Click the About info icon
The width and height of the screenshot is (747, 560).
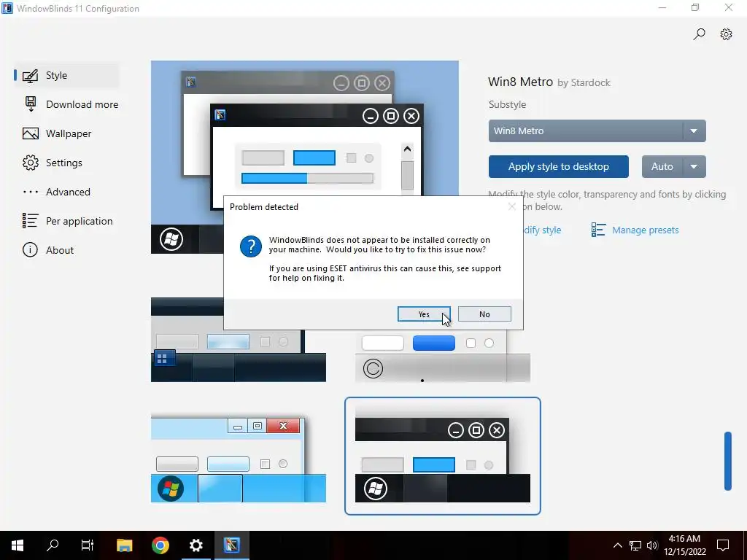[30, 250]
